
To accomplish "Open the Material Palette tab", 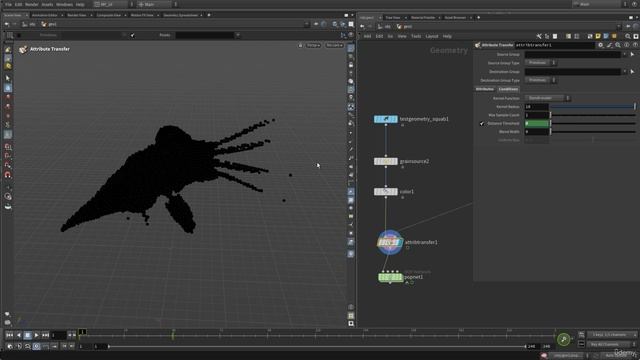I will click(x=423, y=18).
